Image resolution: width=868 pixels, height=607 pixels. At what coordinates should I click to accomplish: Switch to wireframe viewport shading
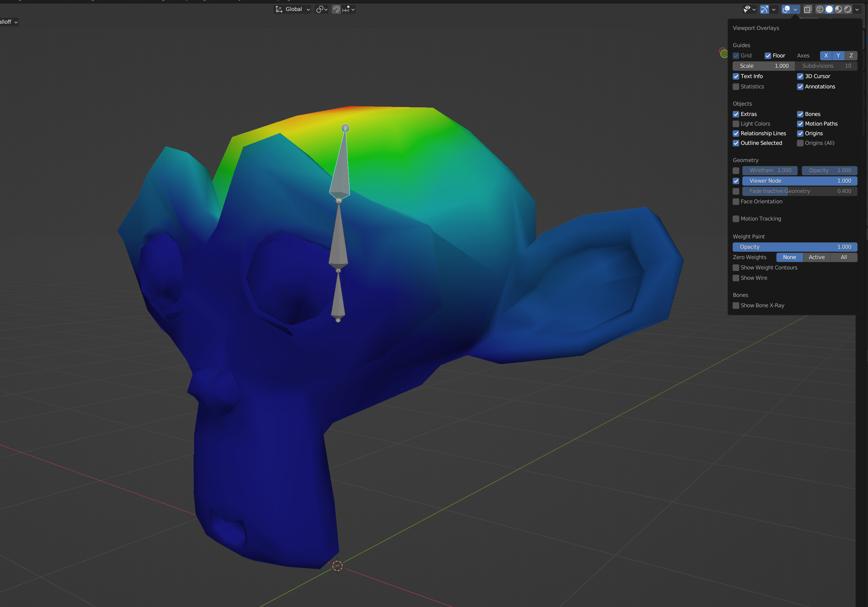coord(820,9)
